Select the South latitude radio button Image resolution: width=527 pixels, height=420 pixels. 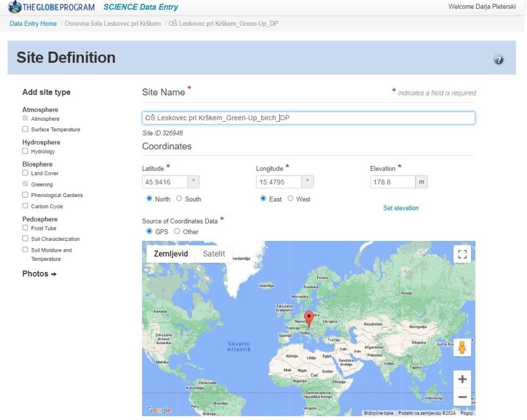[x=179, y=199]
